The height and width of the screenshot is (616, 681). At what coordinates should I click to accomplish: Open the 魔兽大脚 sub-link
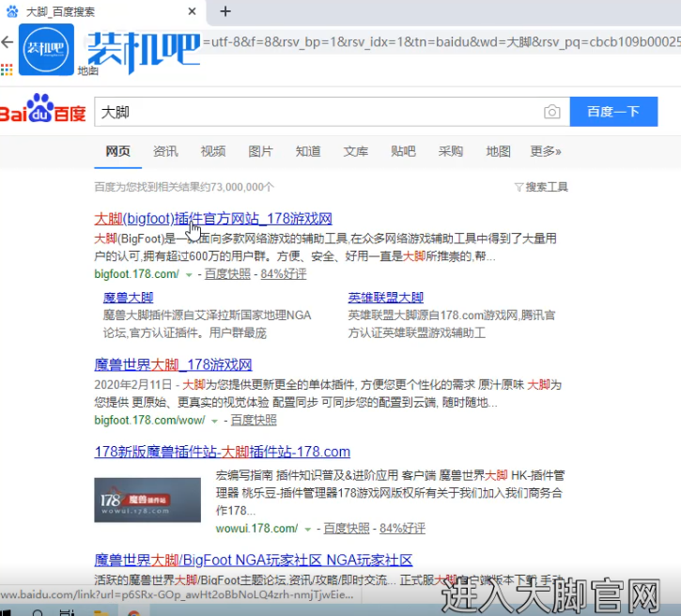[128, 298]
